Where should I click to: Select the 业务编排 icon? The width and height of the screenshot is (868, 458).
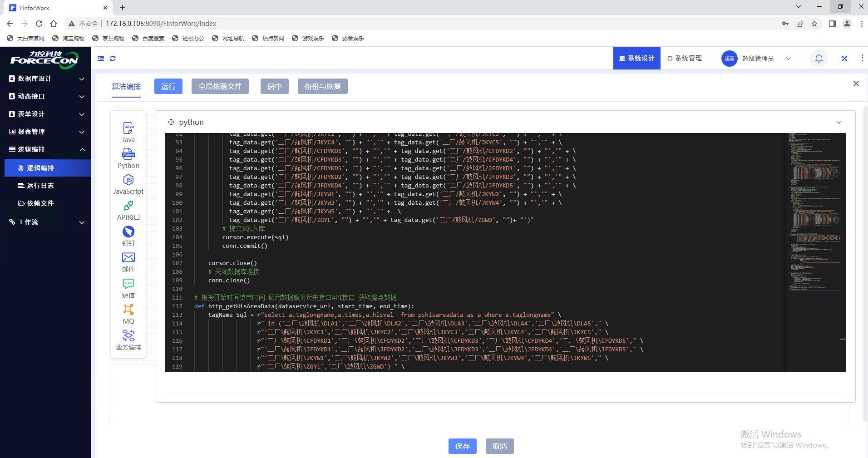pyautogui.click(x=128, y=335)
